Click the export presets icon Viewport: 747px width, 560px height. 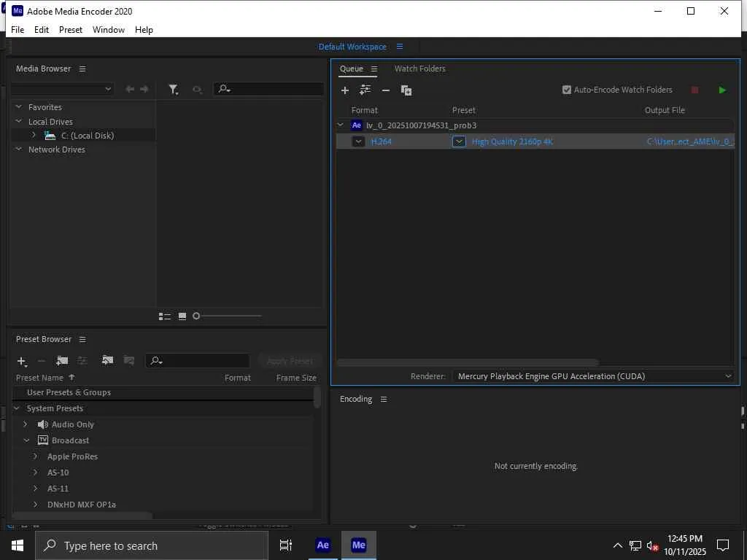tap(128, 360)
